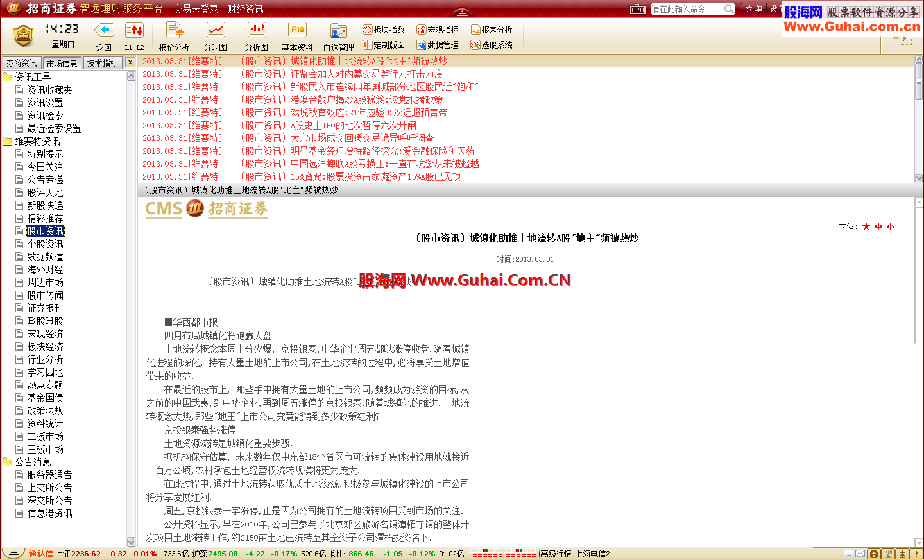Switch to the 技术指标 tab
The width and height of the screenshot is (924, 560).
click(103, 63)
